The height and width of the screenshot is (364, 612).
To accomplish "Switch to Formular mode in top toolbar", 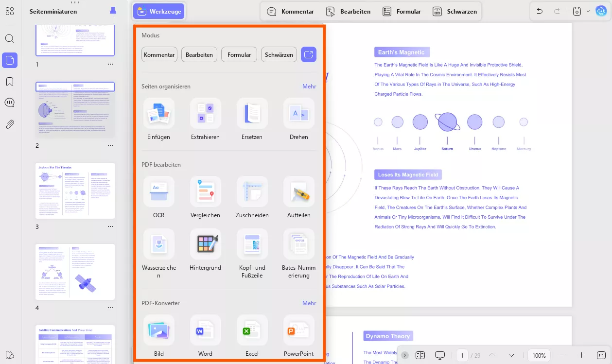I will (x=402, y=11).
